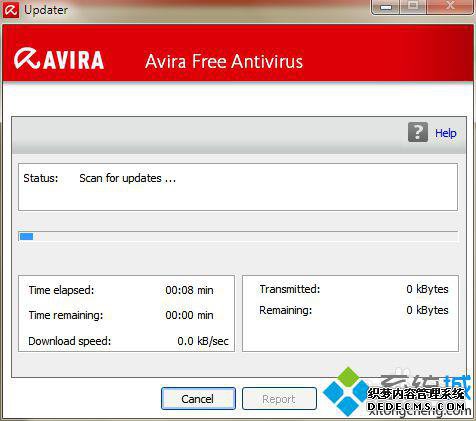Viewport: 476px width, 421px height.
Task: Click the blue and green diamond watermark logo
Action: [x=347, y=391]
